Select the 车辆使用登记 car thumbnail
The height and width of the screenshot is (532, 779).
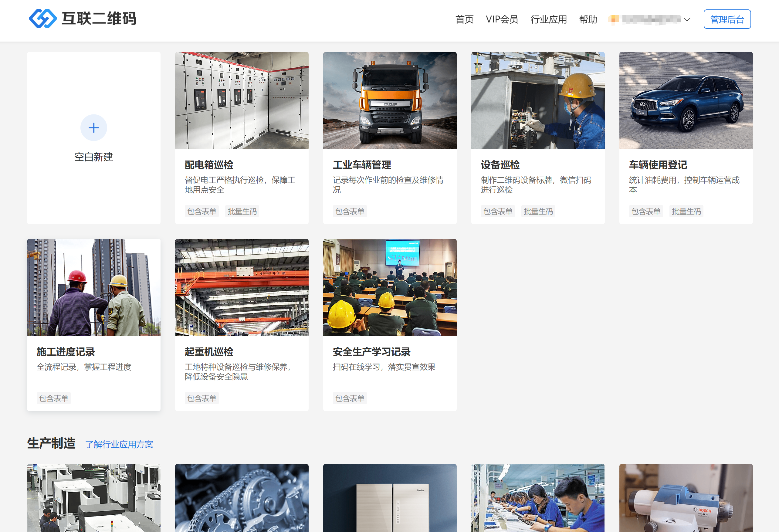[686, 100]
